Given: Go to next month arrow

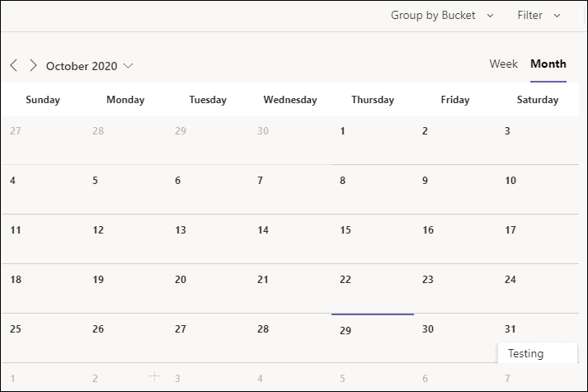Looking at the screenshot, I should tap(33, 65).
